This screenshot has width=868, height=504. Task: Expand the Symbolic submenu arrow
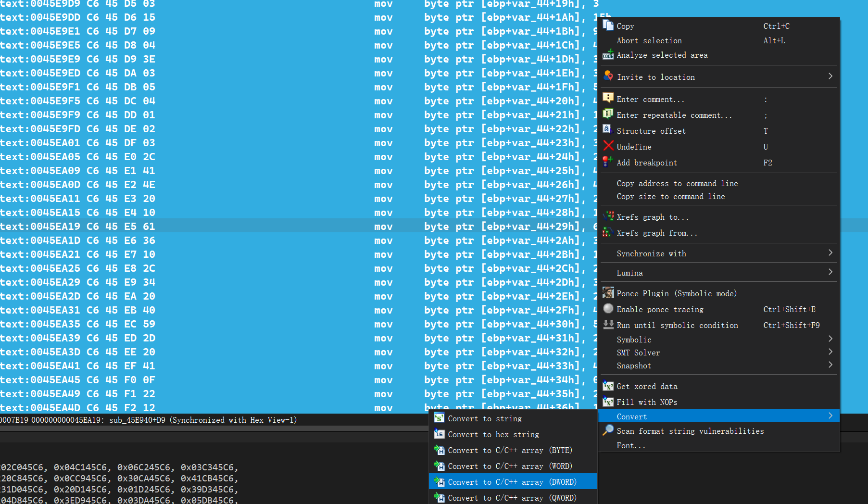pos(830,339)
